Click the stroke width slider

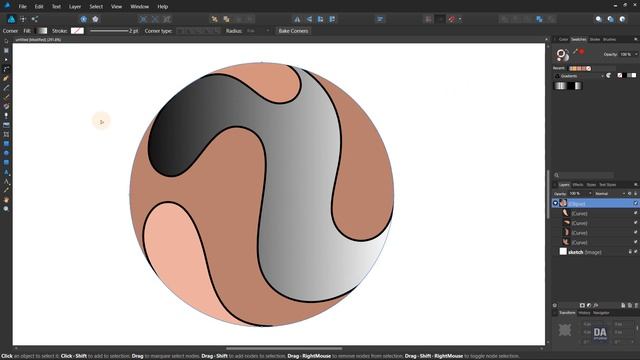tap(109, 31)
